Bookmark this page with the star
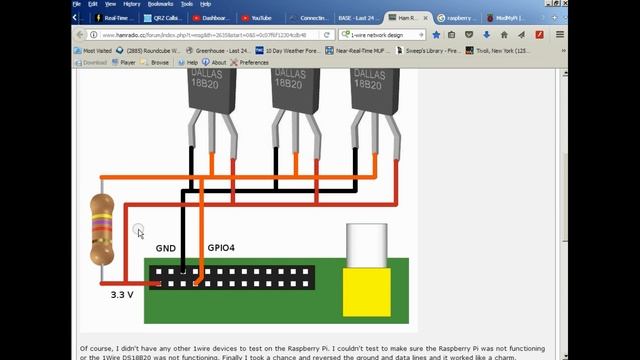Viewport: 640px width, 360px height. [436, 35]
